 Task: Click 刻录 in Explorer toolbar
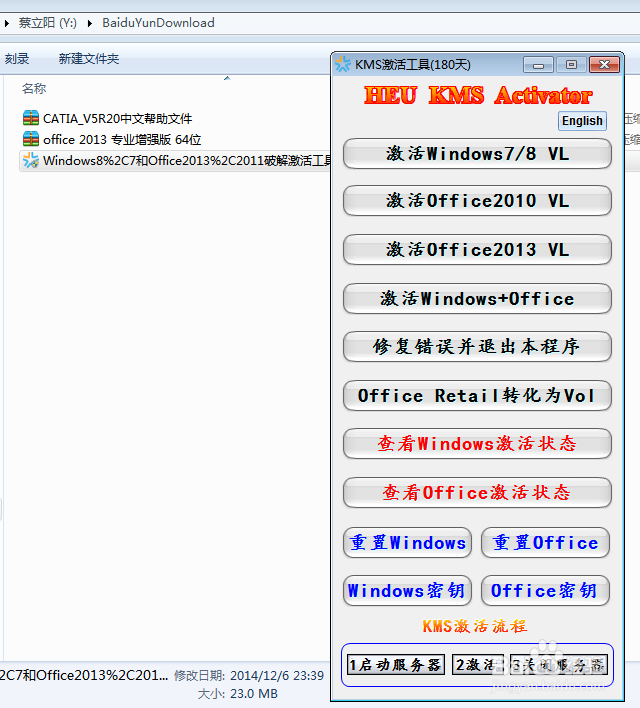pos(17,59)
